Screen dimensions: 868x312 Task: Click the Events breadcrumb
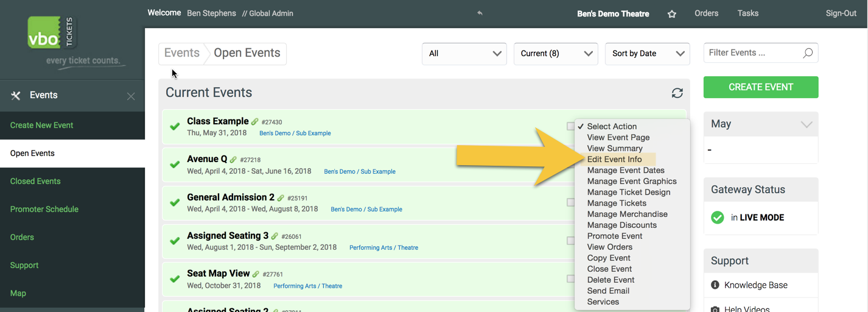click(x=181, y=53)
